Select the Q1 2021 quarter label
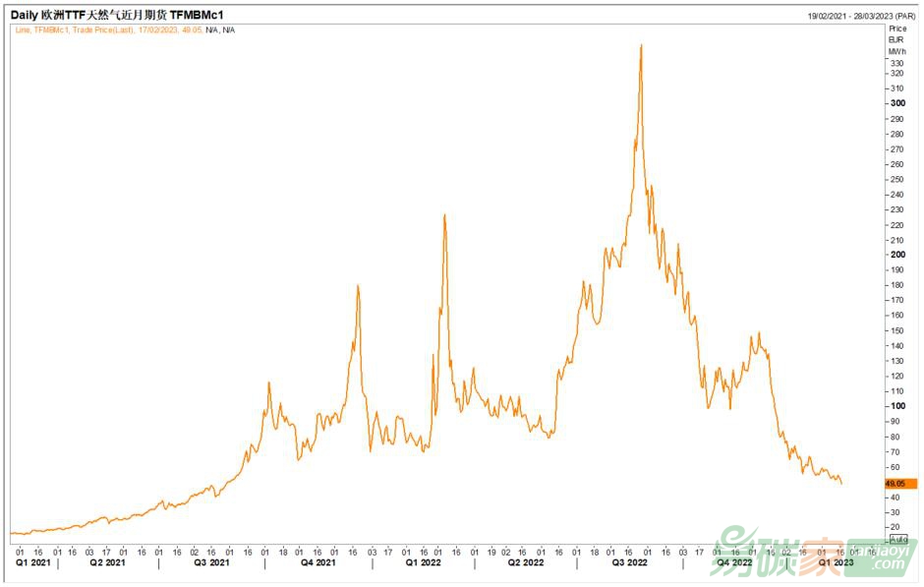The height and width of the screenshot is (587, 924). pyautogui.click(x=34, y=563)
